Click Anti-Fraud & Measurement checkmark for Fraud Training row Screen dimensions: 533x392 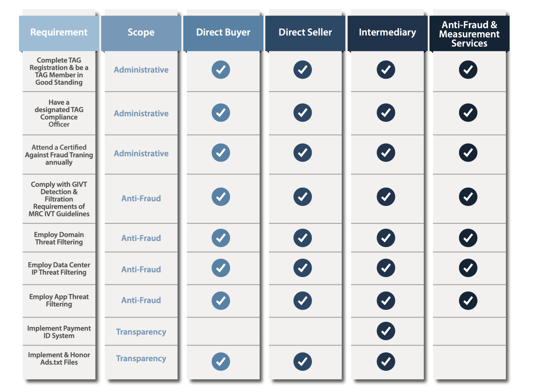click(x=468, y=153)
